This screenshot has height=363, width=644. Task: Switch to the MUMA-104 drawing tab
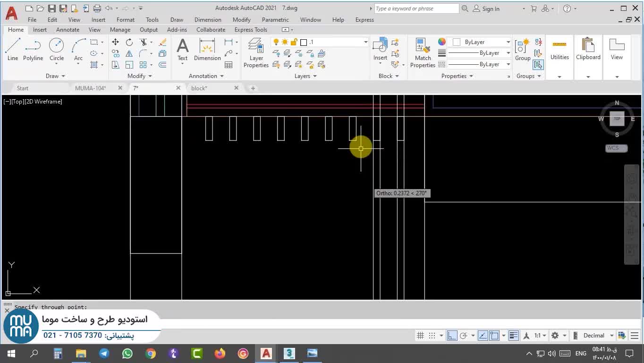[x=91, y=88]
